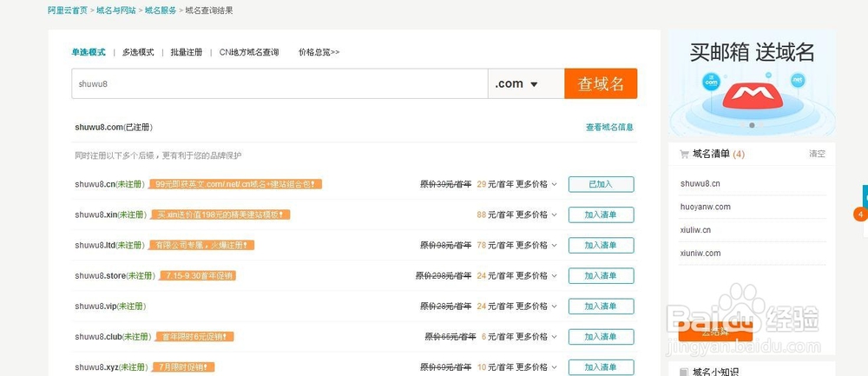Click the shopping cart icon beside 域名清单
This screenshot has height=376, width=868.
tap(684, 155)
